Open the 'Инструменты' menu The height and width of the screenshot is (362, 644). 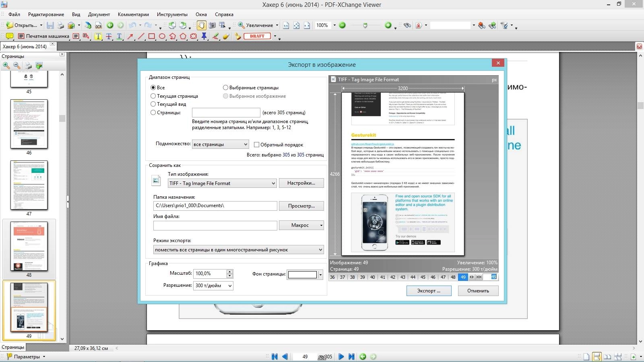[x=172, y=14]
